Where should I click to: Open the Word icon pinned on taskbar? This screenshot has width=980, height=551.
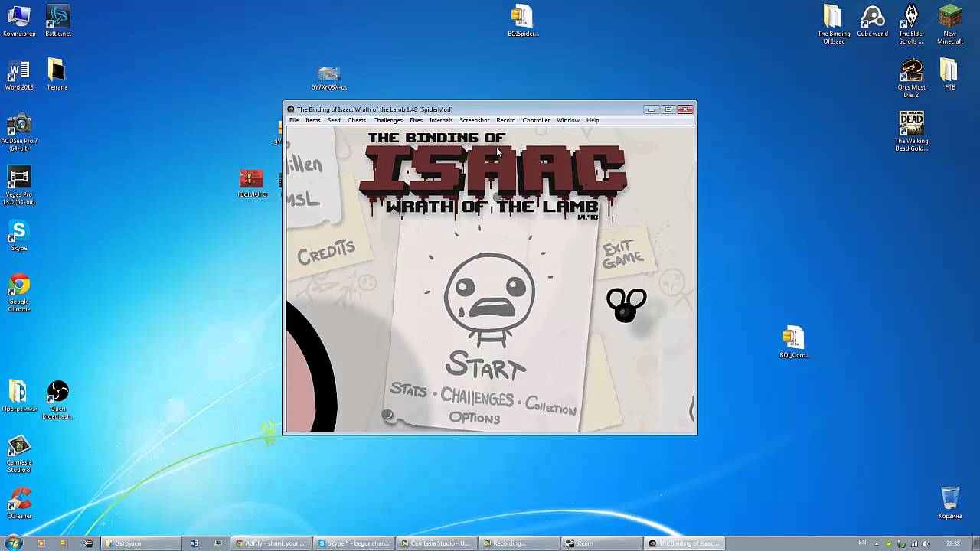[194, 543]
